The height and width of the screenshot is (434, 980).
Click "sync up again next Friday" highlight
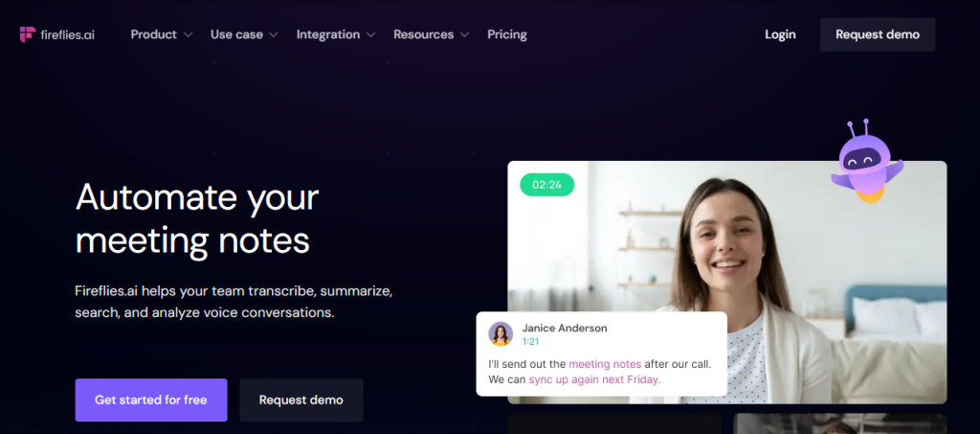(x=594, y=379)
